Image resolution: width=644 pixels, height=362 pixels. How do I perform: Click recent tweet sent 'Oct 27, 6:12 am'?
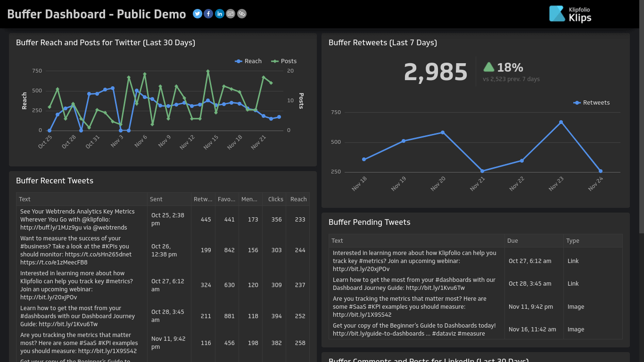coord(168,285)
